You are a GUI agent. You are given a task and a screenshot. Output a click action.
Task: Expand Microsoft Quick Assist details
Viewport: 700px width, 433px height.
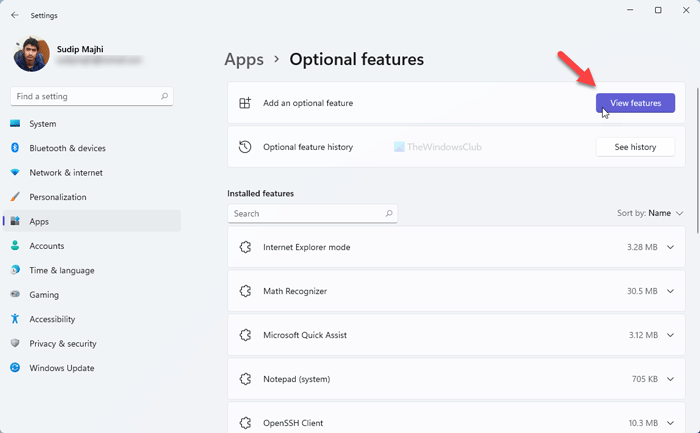coord(671,335)
